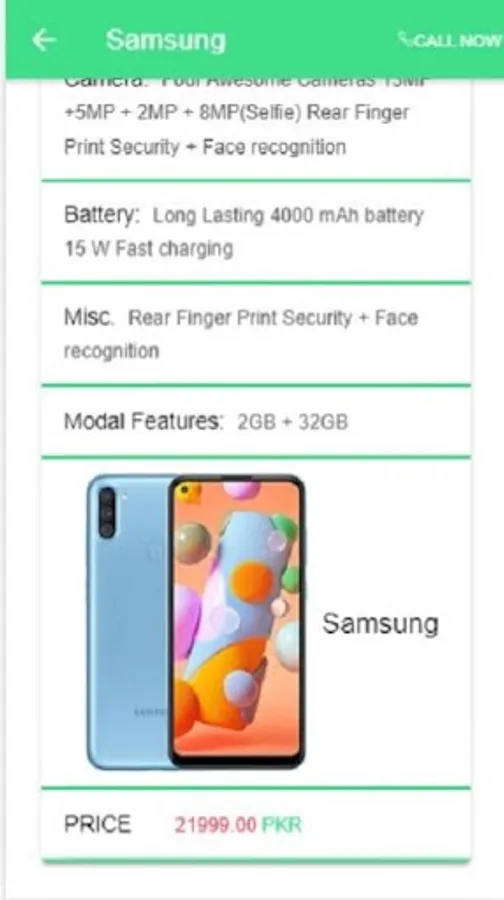
Task: Click the CALL NOW button
Action: tap(450, 40)
